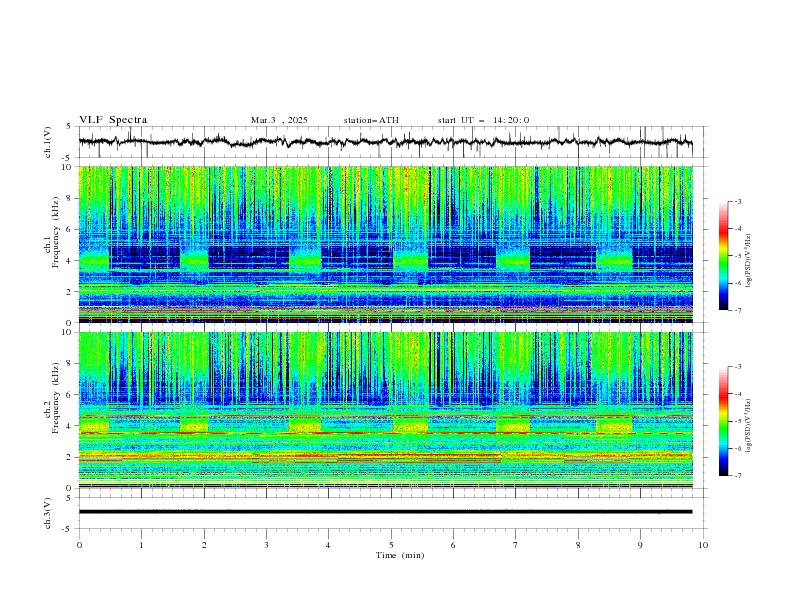
Task: Select the 'start UT = 14:20:0' text
Action: coord(483,120)
